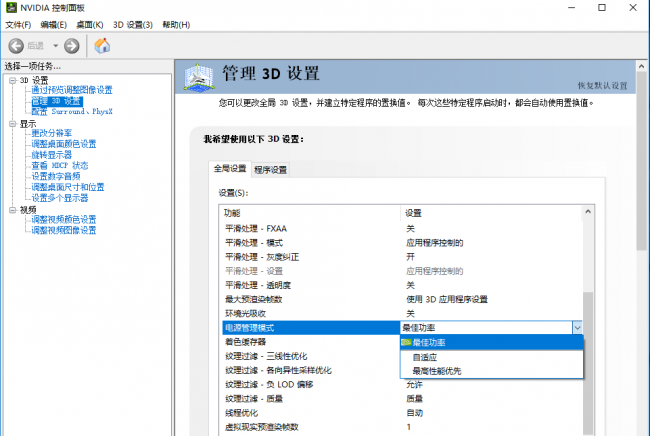Click the NVIDIA app icon in title bar
The height and width of the screenshot is (436, 650).
tap(11, 7)
